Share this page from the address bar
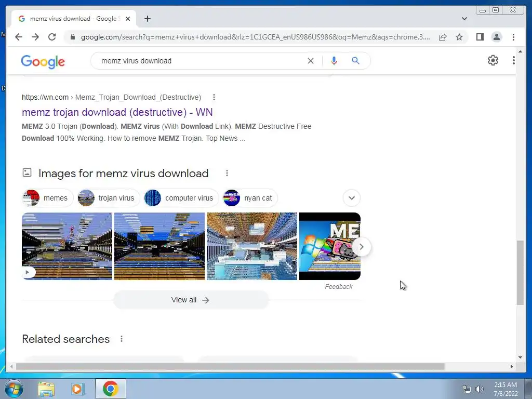The width and height of the screenshot is (532, 399). [443, 37]
